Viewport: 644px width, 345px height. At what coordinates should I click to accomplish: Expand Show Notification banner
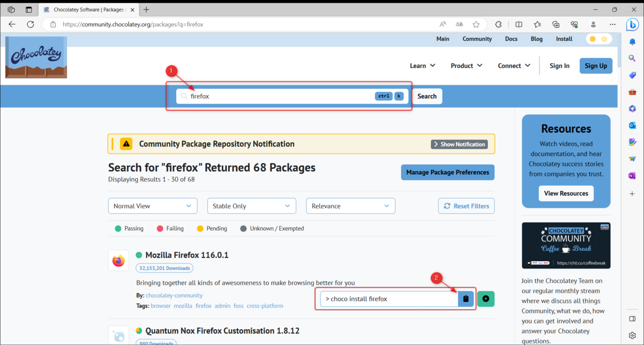[x=459, y=144]
